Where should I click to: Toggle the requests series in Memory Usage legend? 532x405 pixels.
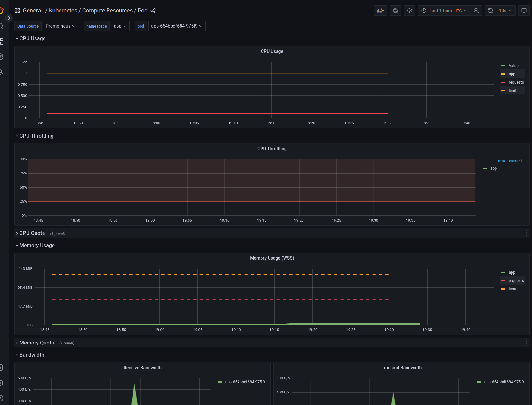pyautogui.click(x=516, y=281)
